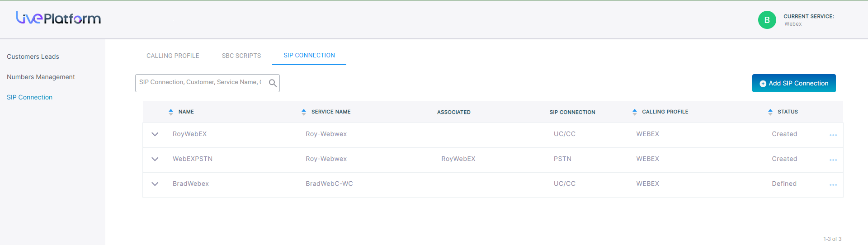Open the three-dots menu for WebEXPSTN

point(833,160)
